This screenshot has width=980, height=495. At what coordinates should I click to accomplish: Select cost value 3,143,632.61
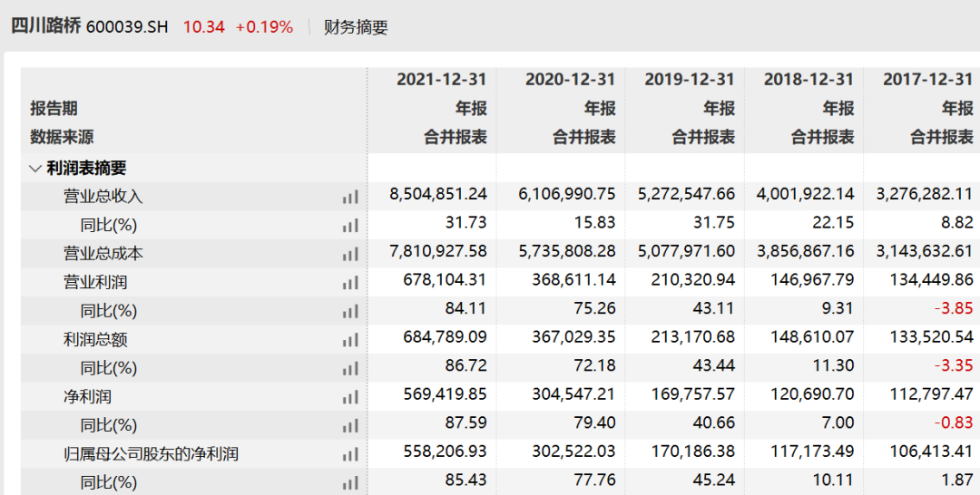(x=925, y=251)
